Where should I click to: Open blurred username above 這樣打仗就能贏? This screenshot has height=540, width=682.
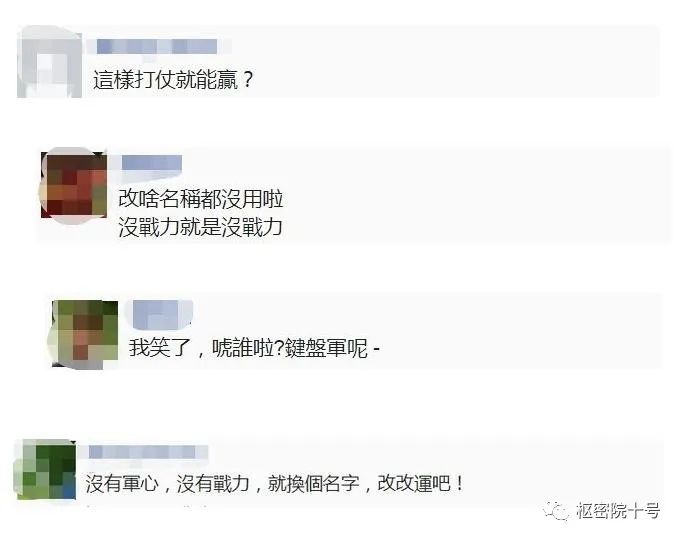(157, 47)
